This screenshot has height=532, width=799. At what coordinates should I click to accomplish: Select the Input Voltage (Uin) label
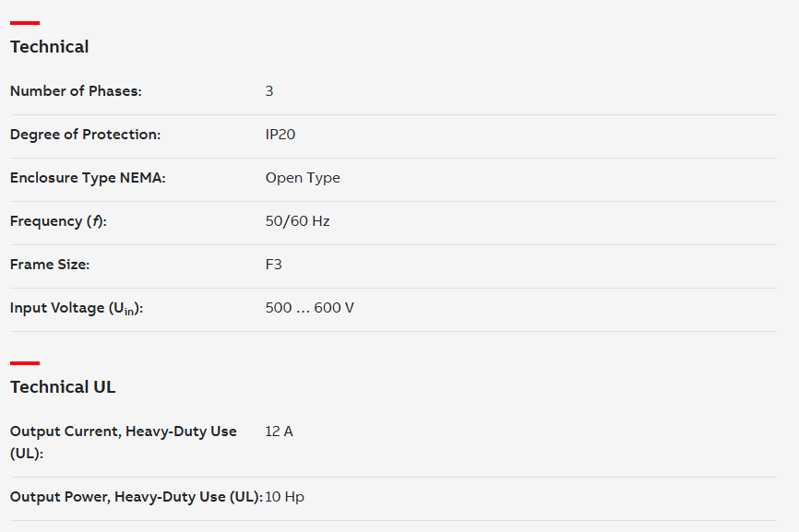(77, 309)
